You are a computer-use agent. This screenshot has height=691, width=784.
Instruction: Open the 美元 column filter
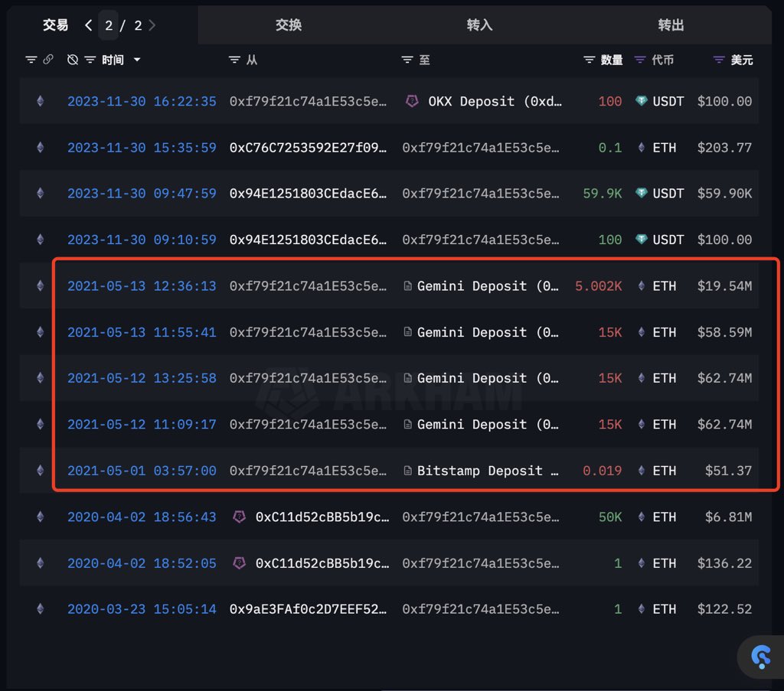718,60
